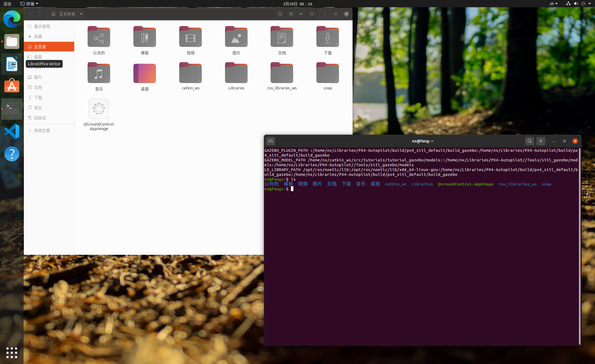
Task: Open the clock and calendar panel
Action: [x=297, y=4]
